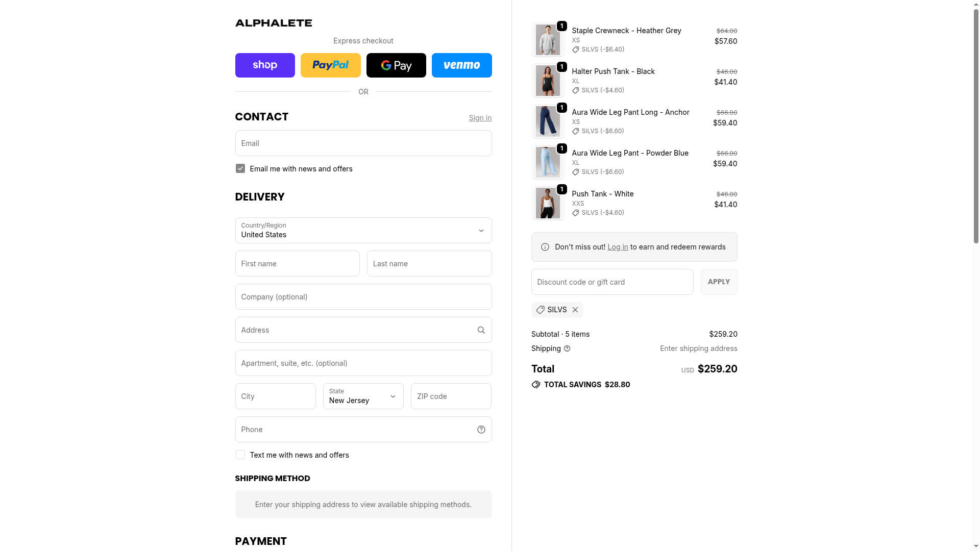980x551 pixels.
Task: Pay with Shop Pay express button
Action: click(265, 65)
